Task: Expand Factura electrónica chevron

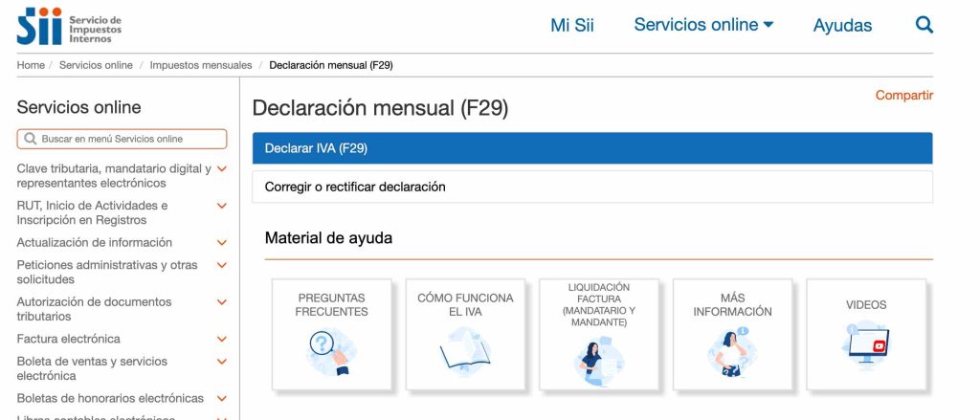Action: click(221, 339)
